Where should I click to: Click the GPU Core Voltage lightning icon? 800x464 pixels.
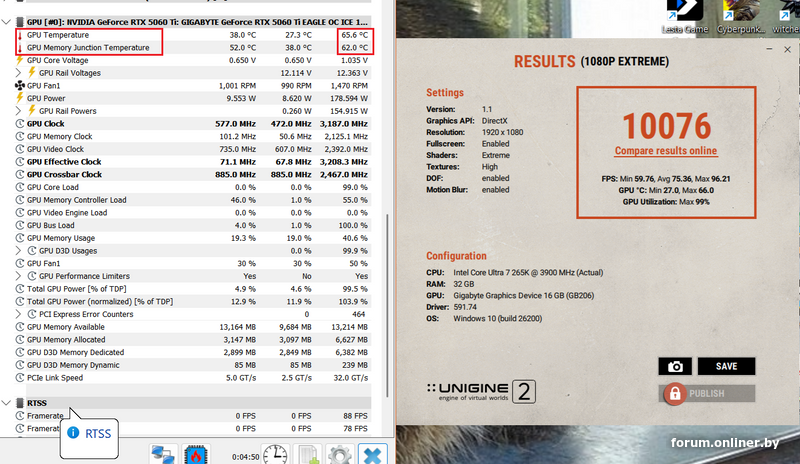[20, 60]
